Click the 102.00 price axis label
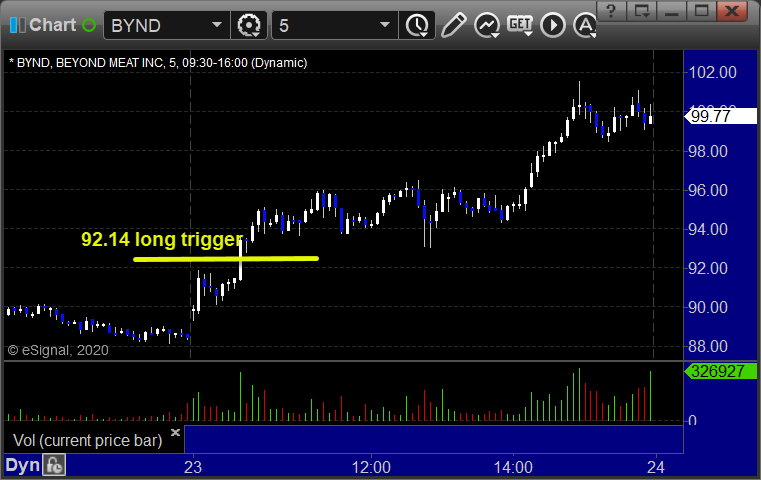Viewport: 761px width, 480px height. [x=712, y=73]
